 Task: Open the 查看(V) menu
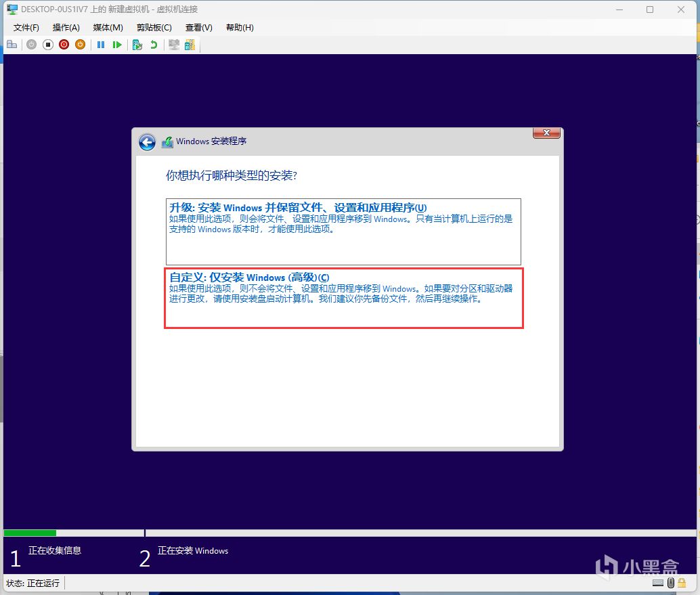(x=198, y=28)
